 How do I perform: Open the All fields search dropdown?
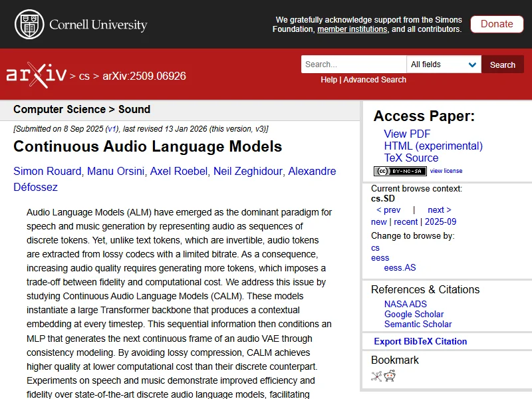444,65
